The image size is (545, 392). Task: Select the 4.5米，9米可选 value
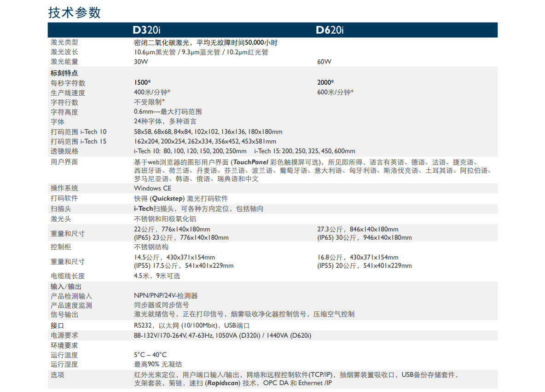pos(157,276)
